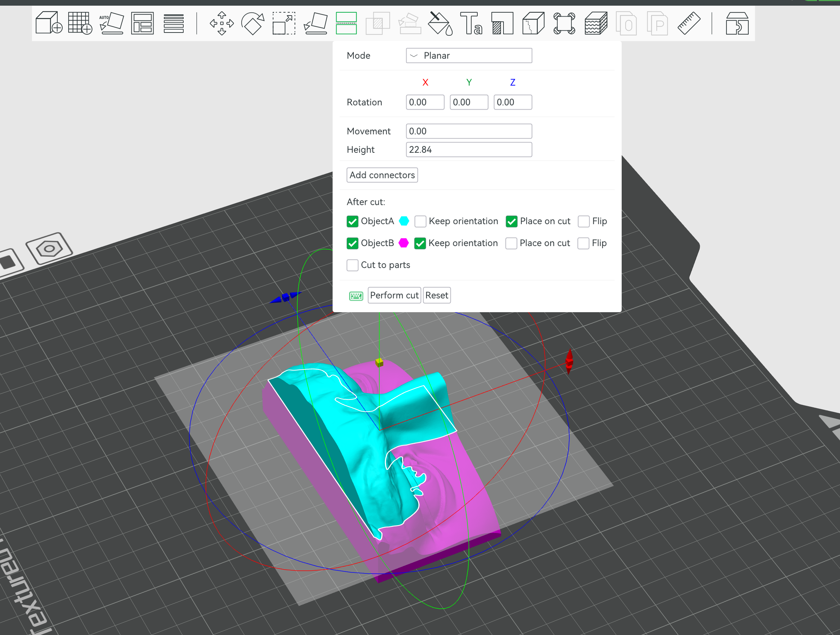The height and width of the screenshot is (635, 840).
Task: Click the Y rotation input field
Action: pyautogui.click(x=469, y=102)
